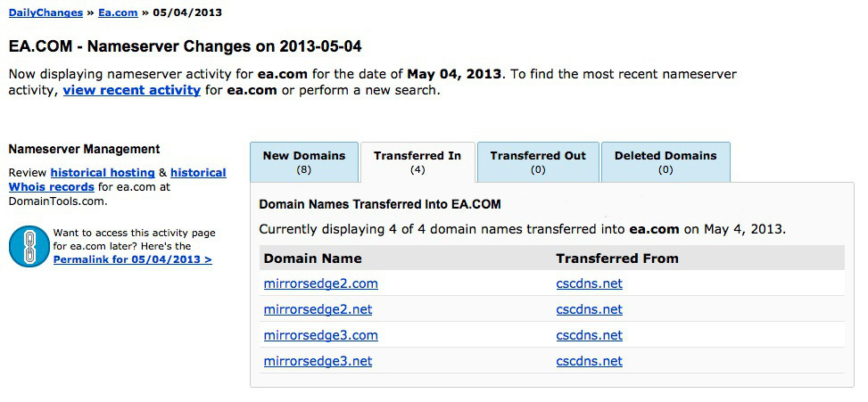This screenshot has width=868, height=402.
Task: Open the mirrorsedge3.com domain link
Action: click(x=320, y=335)
